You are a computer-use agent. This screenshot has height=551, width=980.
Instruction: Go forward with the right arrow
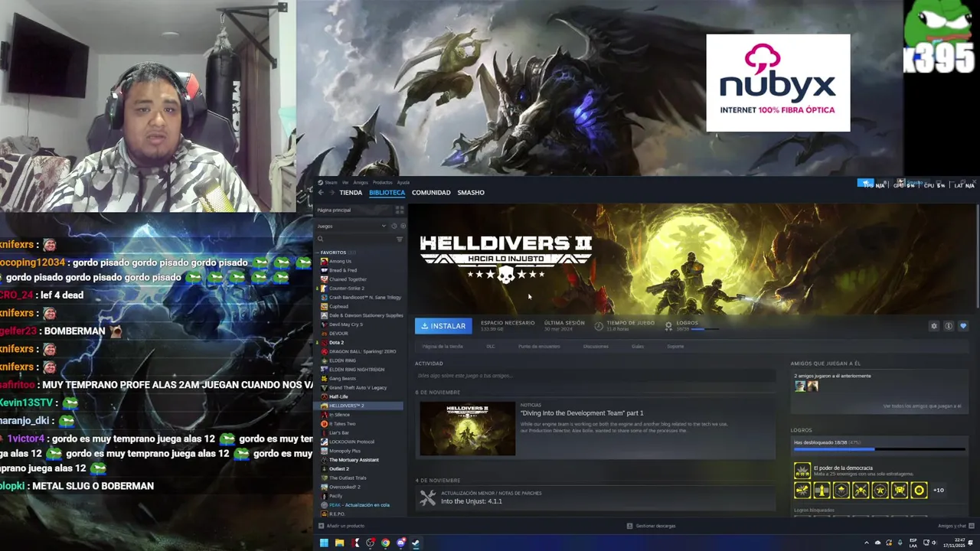331,192
